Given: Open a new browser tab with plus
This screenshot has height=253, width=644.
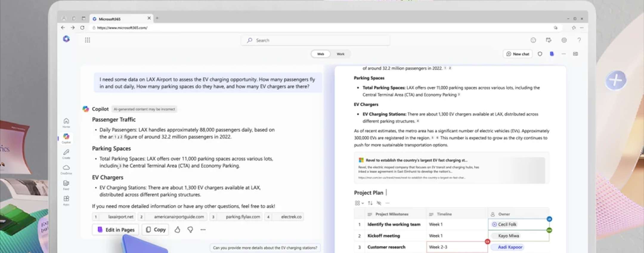Looking at the screenshot, I should pos(157,18).
